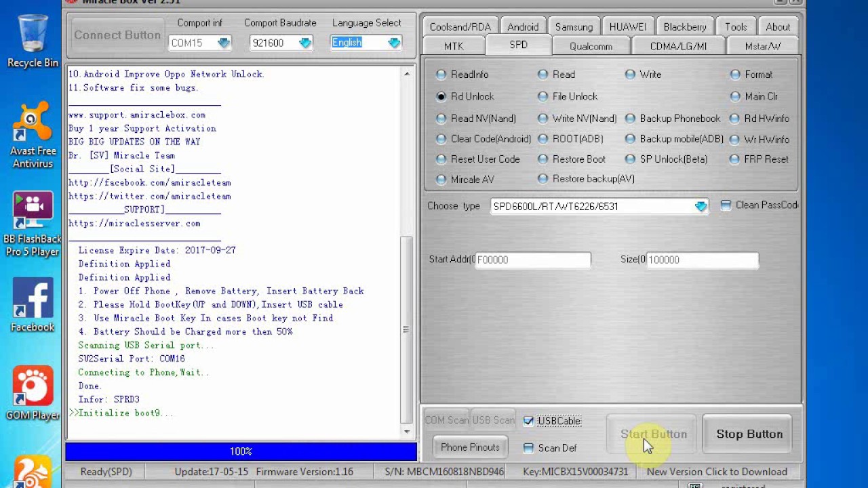
Task: Switch to the Android tab
Action: [x=523, y=27]
